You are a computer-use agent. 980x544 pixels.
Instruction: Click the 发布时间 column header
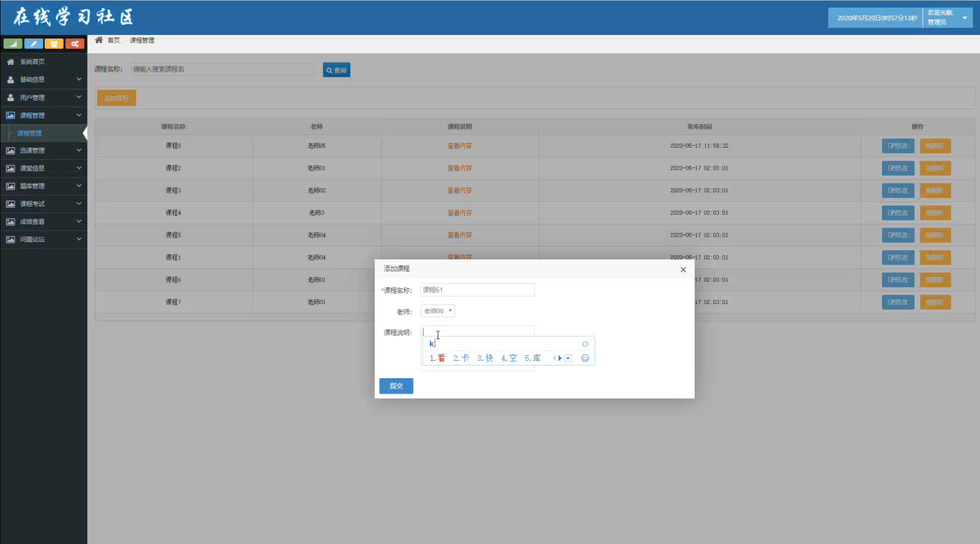[x=699, y=127]
